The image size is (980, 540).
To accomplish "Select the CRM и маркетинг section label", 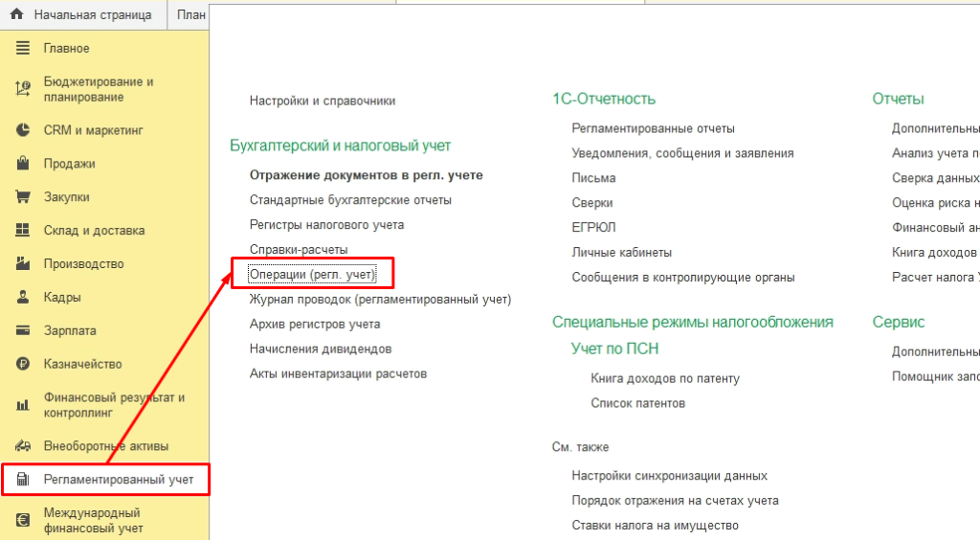I will coord(93,130).
